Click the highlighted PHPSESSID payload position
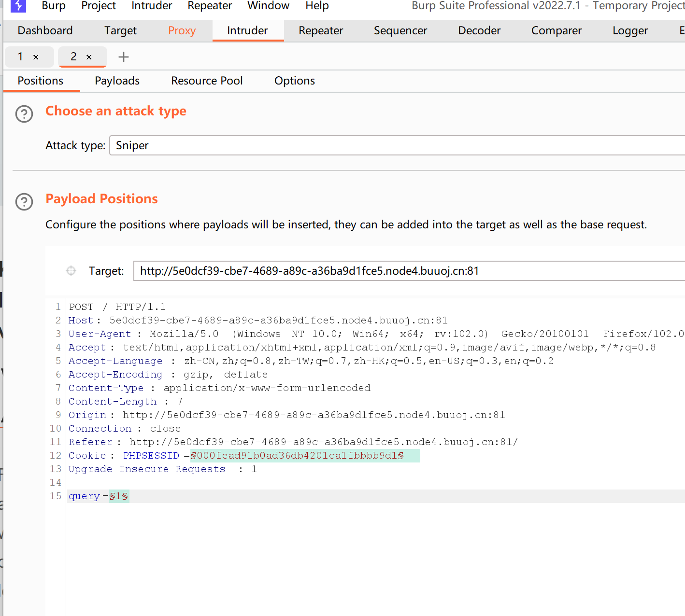The height and width of the screenshot is (616, 685). [x=297, y=456]
